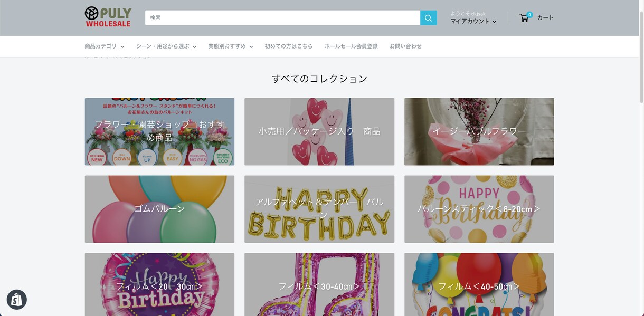The image size is (644, 316).
Task: Open バルーンスティック<8-20cm> collection
Action: pyautogui.click(x=479, y=209)
